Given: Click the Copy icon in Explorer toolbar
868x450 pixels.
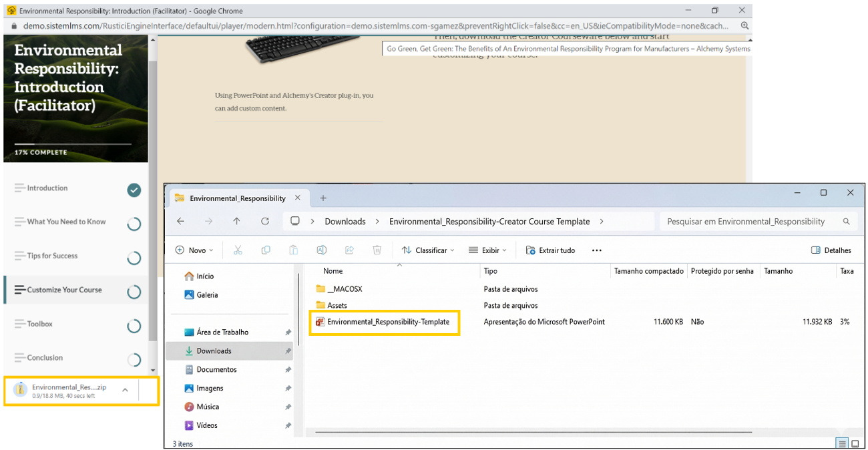Looking at the screenshot, I should pos(266,250).
